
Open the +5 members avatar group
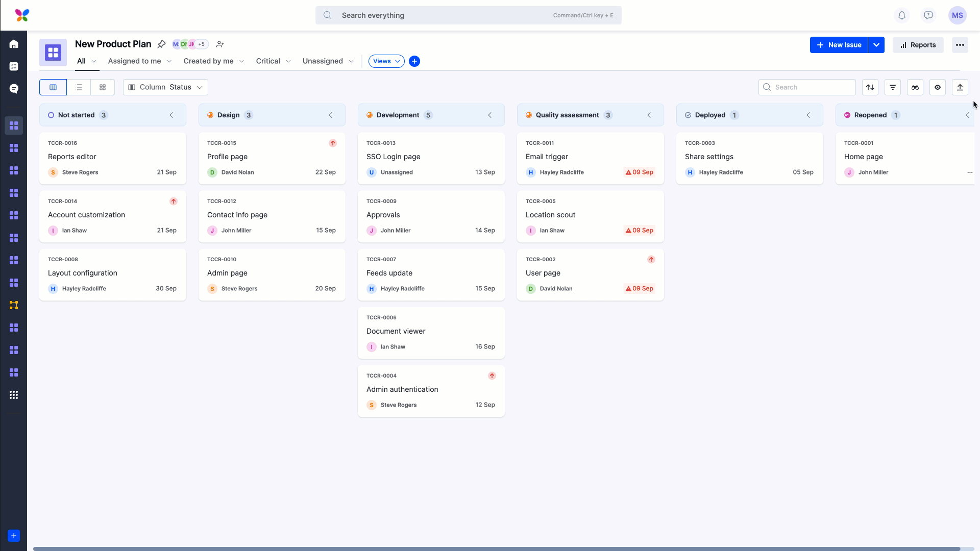(x=201, y=44)
